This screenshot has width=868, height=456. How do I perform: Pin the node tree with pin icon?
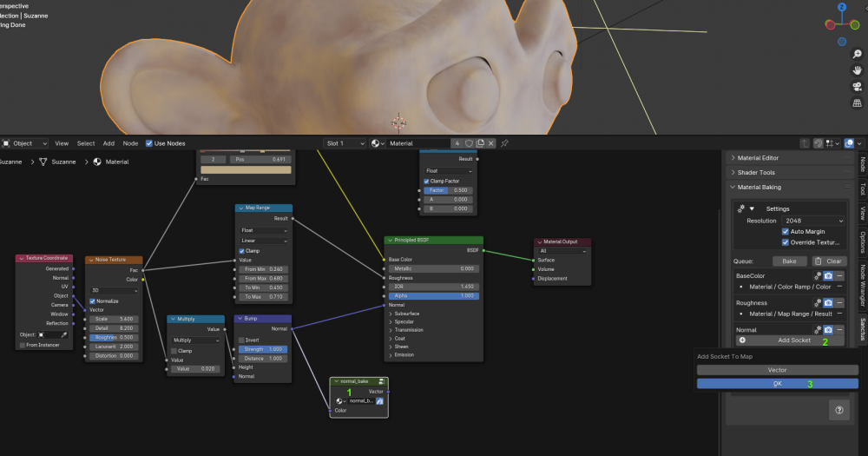coord(504,143)
